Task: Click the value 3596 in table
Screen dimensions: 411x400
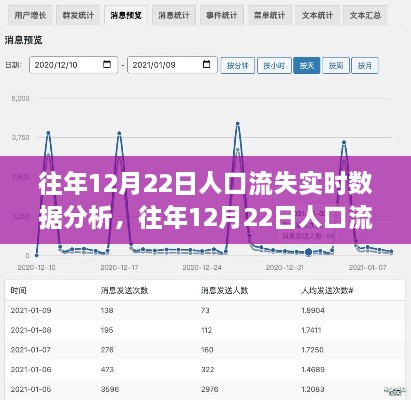Action: tap(110, 389)
